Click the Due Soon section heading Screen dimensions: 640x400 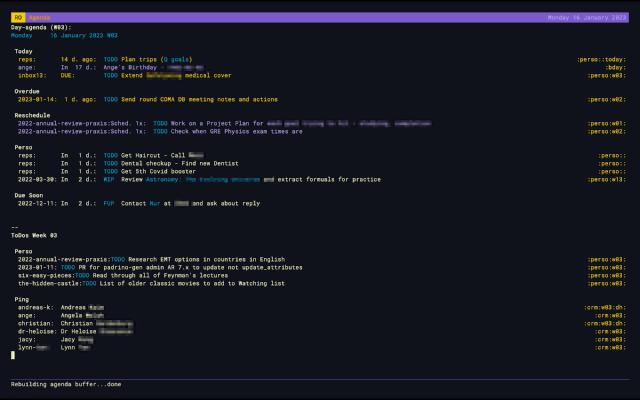coord(29,195)
